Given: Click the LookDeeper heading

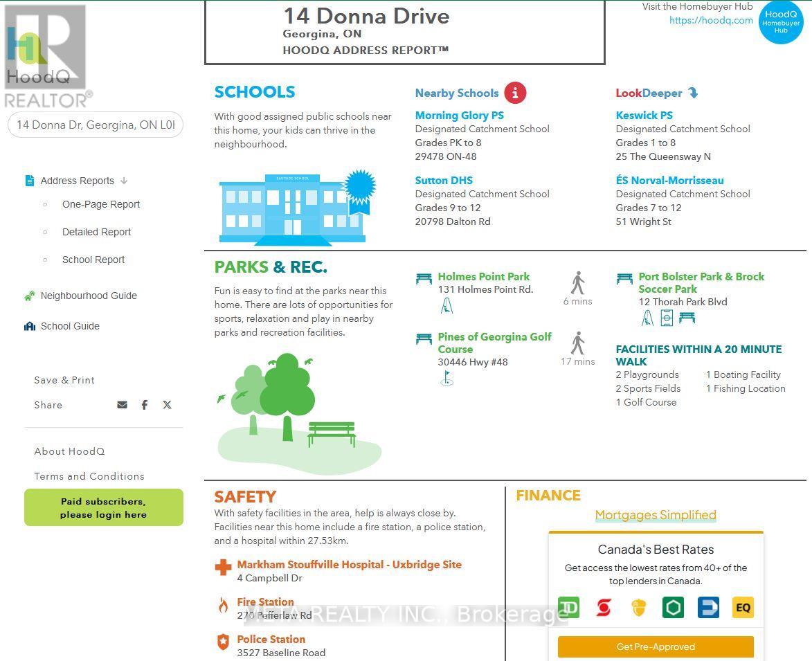Looking at the screenshot, I should (649, 93).
